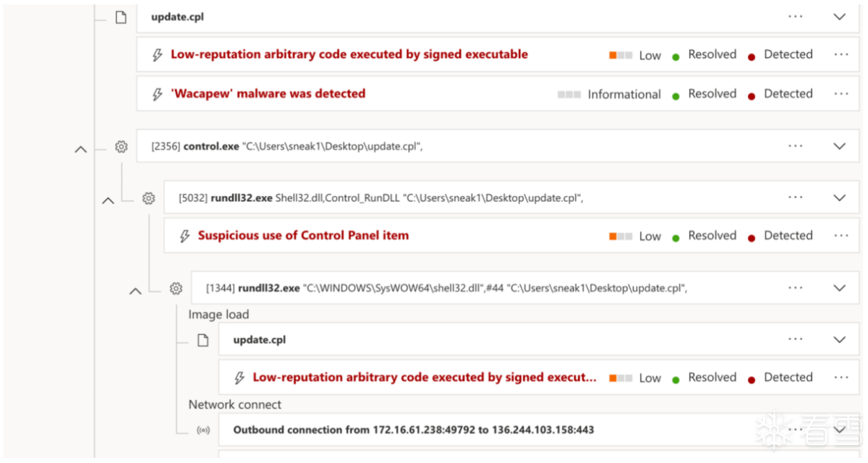Screen dimensions: 868x463
Task: Collapse the rundll32.exe 1344 tree node
Action: click(135, 292)
